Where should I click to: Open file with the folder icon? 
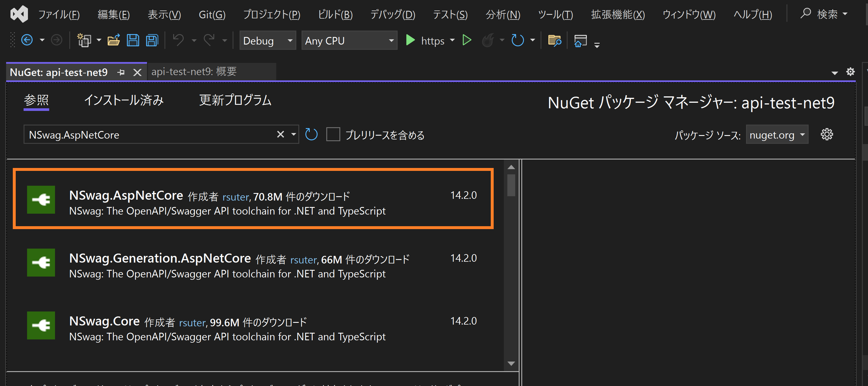click(x=114, y=40)
